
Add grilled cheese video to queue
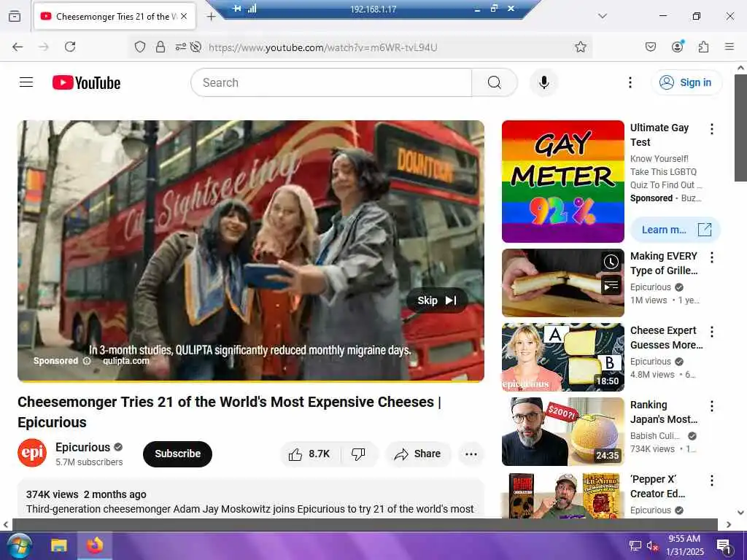pyautogui.click(x=611, y=285)
